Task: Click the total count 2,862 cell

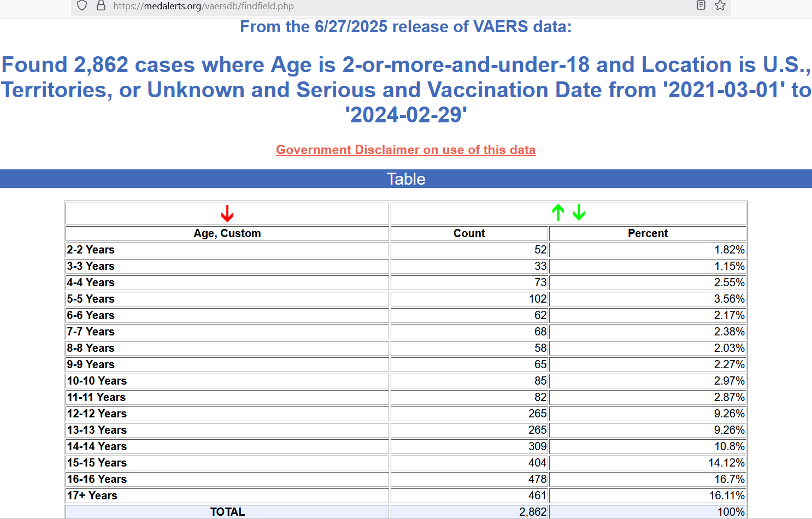Action: pyautogui.click(x=533, y=512)
